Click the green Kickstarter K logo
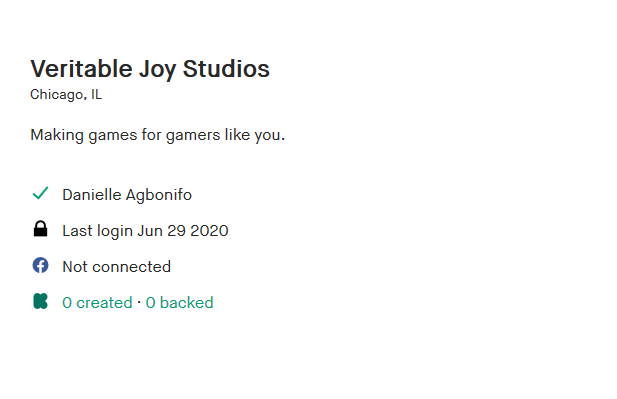This screenshot has height=399, width=617. click(40, 301)
